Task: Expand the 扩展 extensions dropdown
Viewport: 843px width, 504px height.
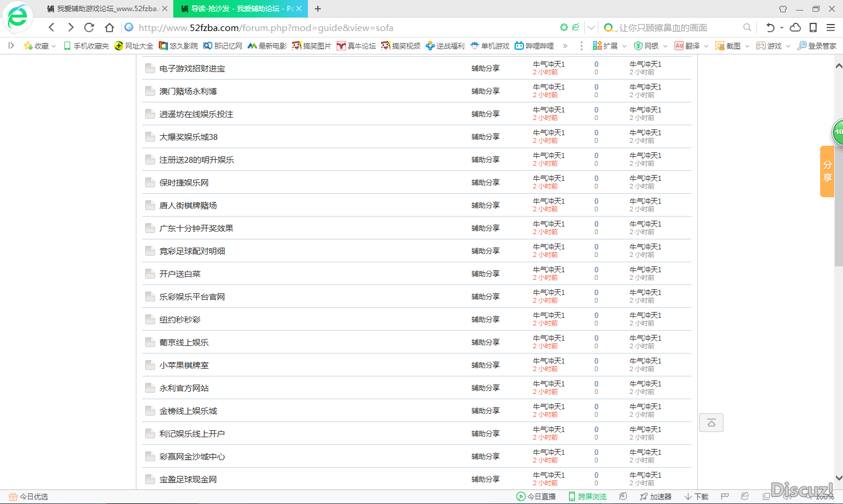Action: [x=624, y=46]
